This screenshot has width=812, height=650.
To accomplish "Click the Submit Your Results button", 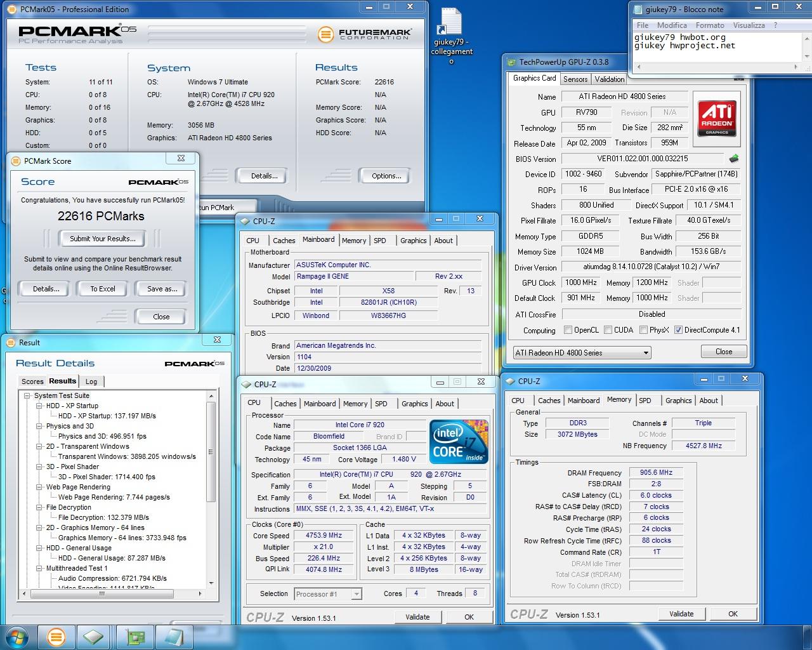I will [102, 239].
